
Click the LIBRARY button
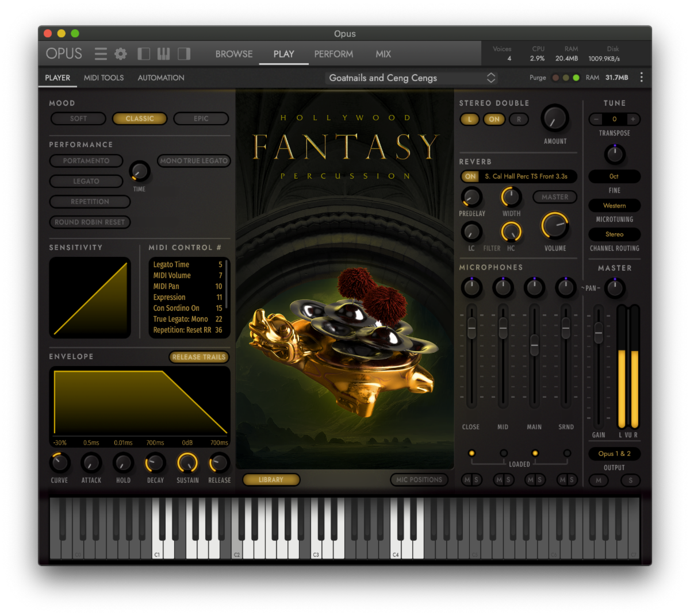click(271, 480)
